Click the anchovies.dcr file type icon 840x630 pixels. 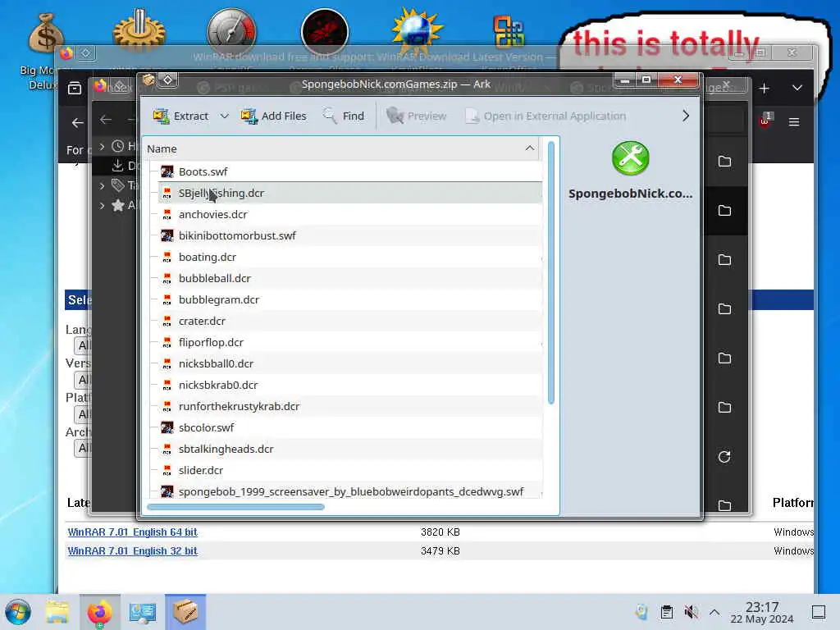167,214
